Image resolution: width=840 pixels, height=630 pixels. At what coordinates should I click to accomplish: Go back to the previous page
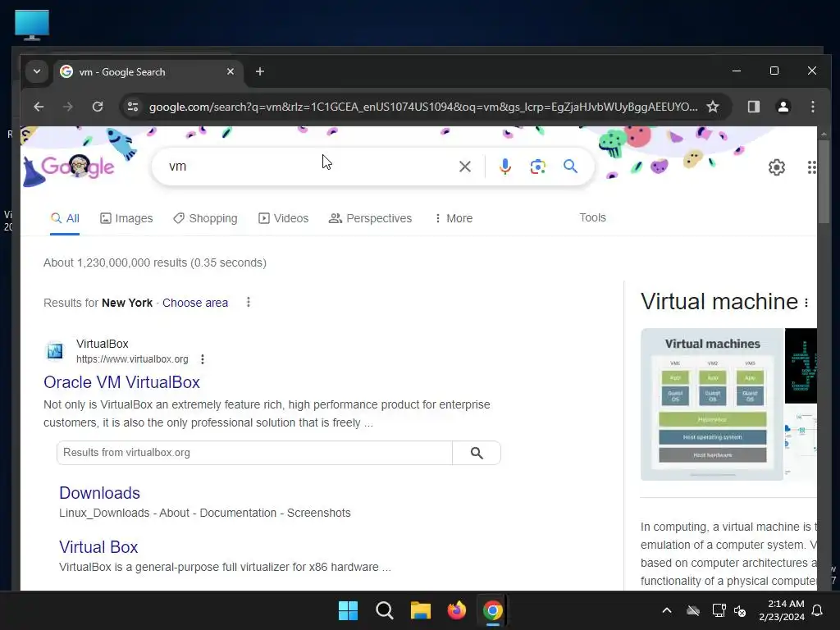tap(39, 107)
